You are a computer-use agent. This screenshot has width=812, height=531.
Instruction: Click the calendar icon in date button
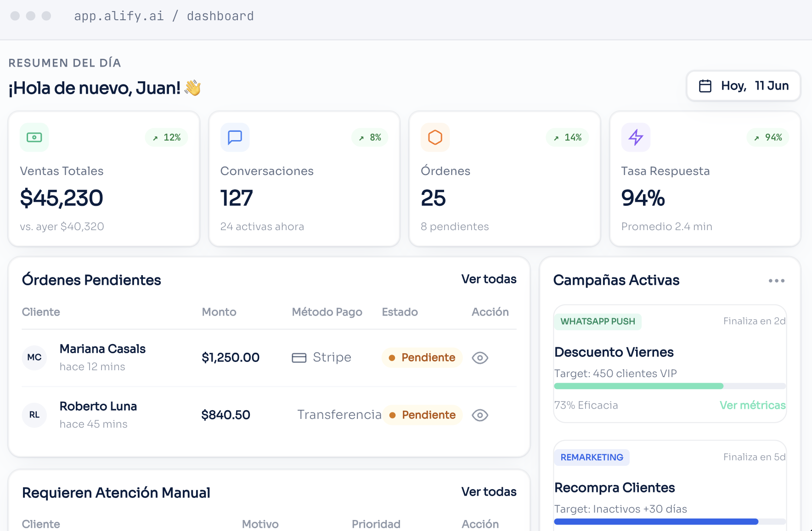[x=705, y=86]
